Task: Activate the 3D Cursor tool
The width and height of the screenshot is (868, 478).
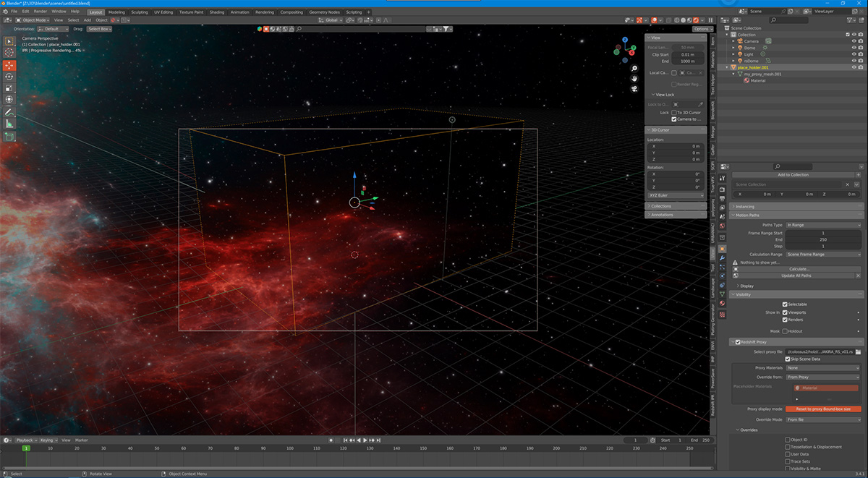Action: [x=9, y=53]
